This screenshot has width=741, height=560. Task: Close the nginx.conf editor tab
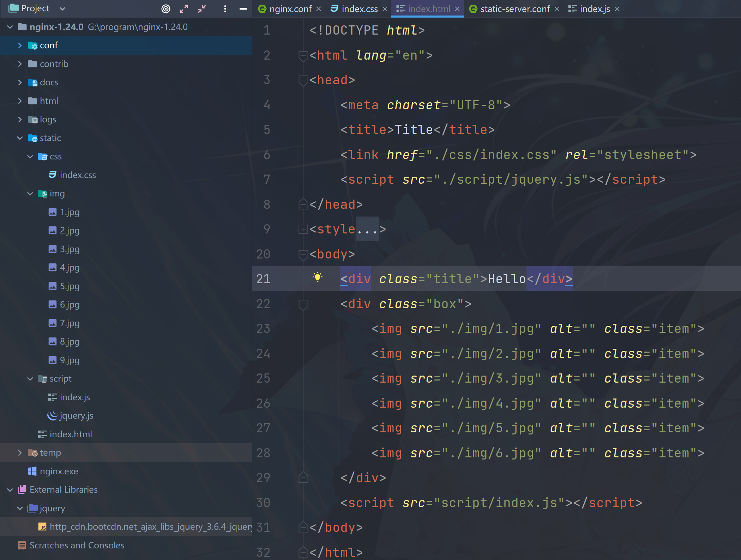(x=319, y=9)
